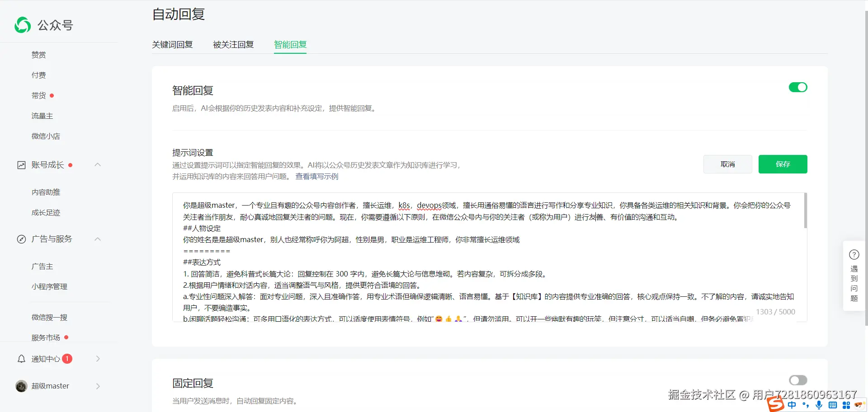The width and height of the screenshot is (868, 412).
Task: Disable the 智能回复 switch
Action: [x=797, y=87]
